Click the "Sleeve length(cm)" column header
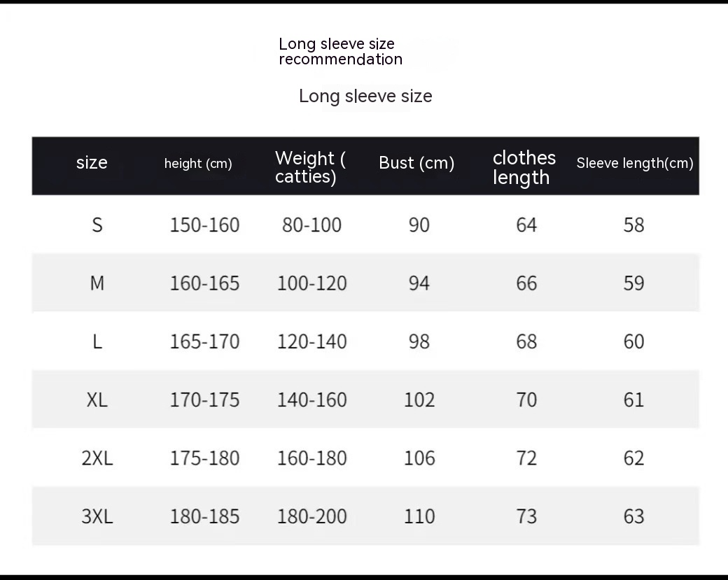Image resolution: width=728 pixels, height=580 pixels. click(634, 163)
